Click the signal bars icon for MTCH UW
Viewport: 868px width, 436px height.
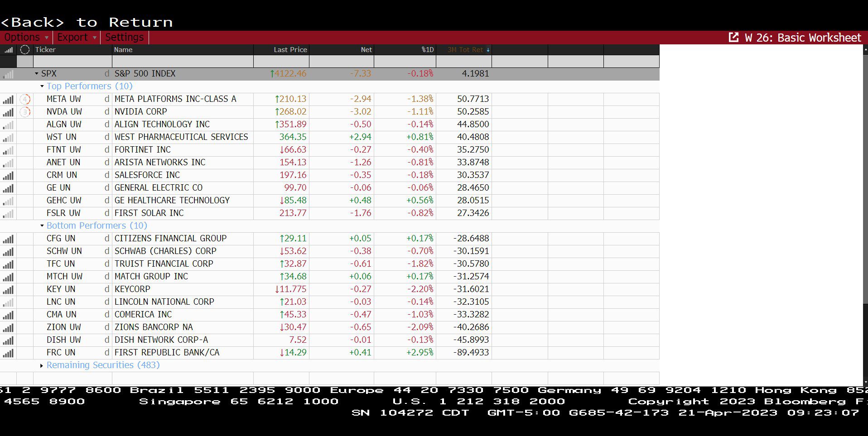click(9, 277)
